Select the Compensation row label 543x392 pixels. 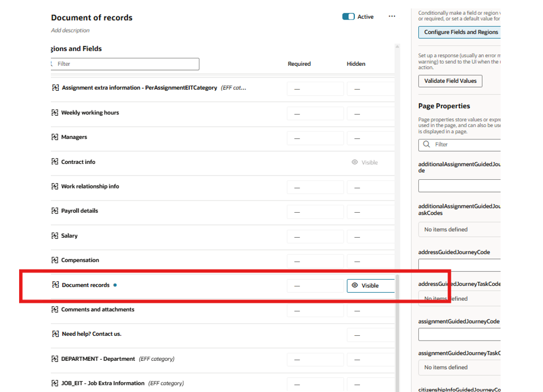pos(80,260)
